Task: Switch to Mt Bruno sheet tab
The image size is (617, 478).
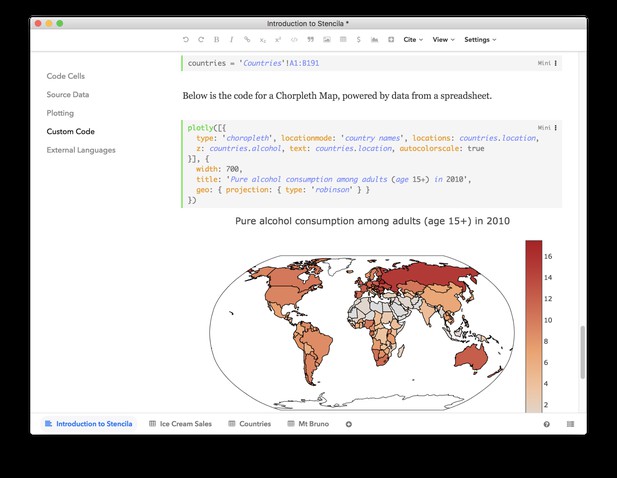Action: 308,424
